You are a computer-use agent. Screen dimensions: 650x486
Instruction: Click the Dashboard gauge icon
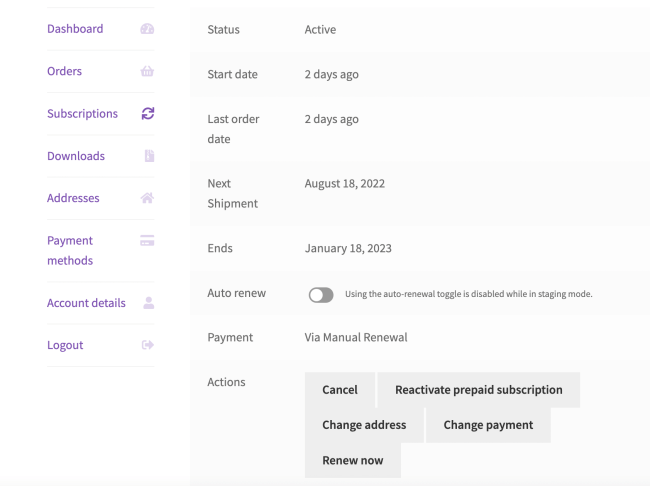point(147,29)
